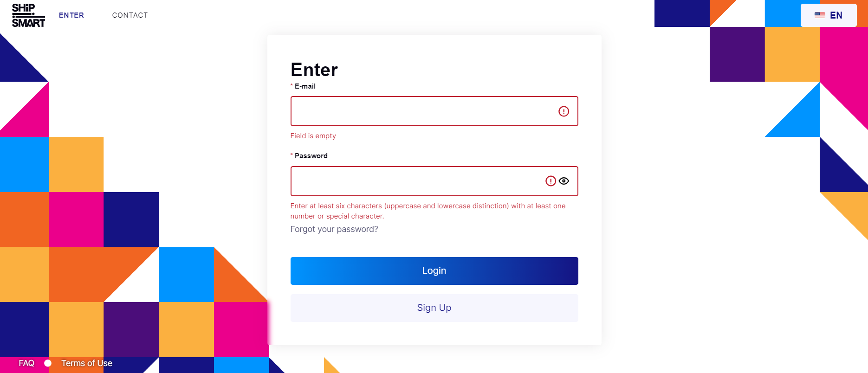
Task: Click the Field is empty error message
Action: point(313,136)
